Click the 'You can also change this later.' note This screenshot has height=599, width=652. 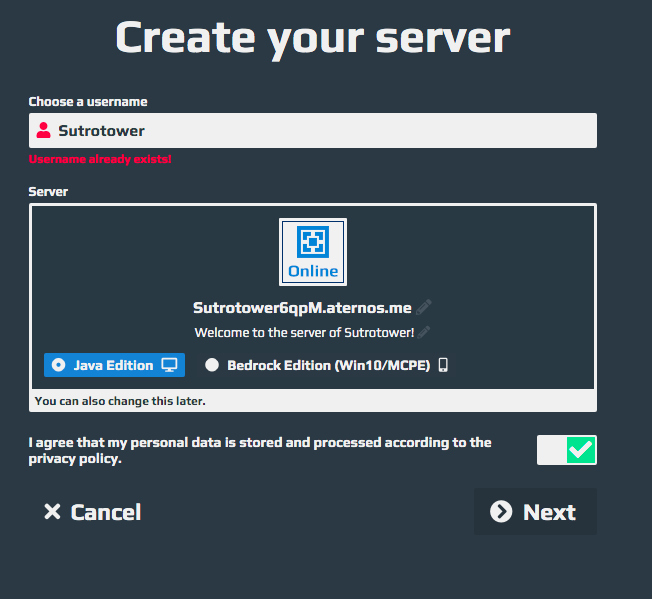120,401
